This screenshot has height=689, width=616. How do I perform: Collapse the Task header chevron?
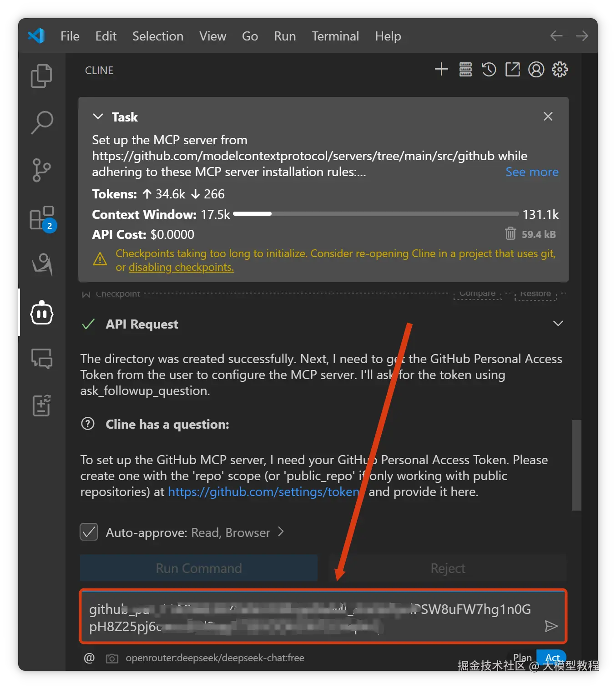(98, 117)
